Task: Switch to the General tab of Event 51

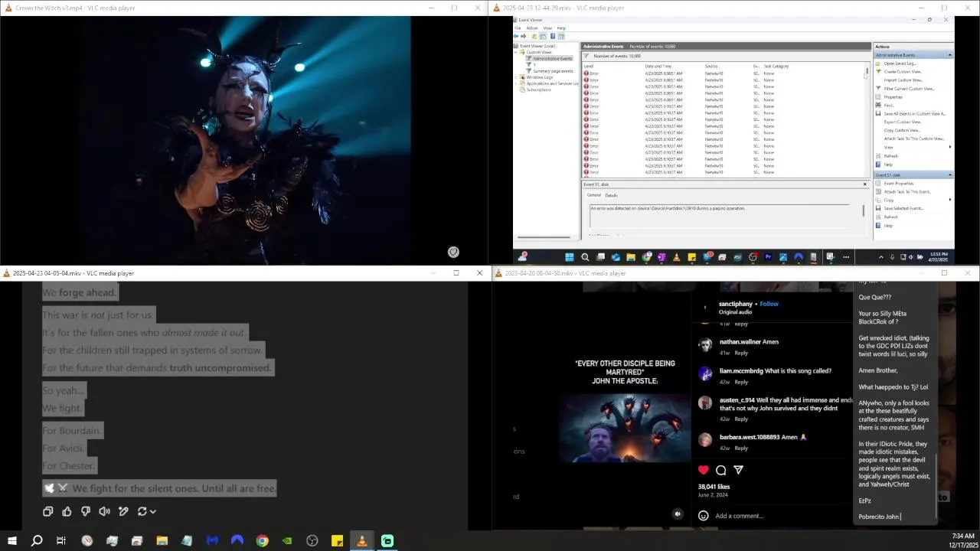Action: [594, 195]
